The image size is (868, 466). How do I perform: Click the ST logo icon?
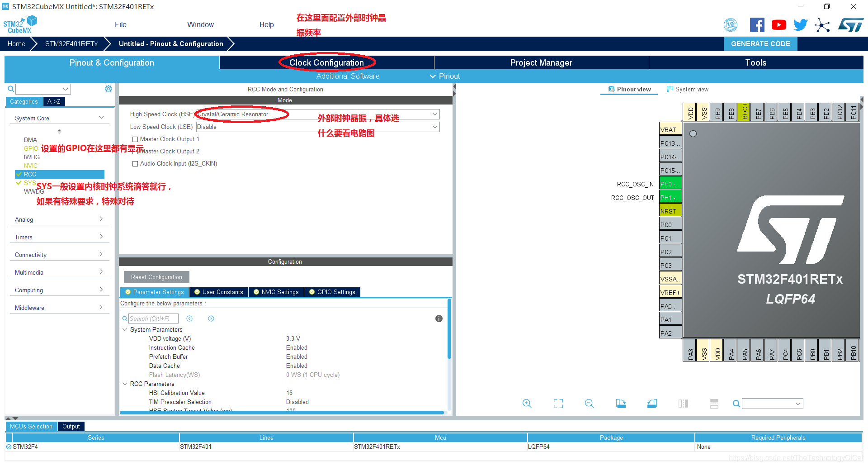pos(851,25)
